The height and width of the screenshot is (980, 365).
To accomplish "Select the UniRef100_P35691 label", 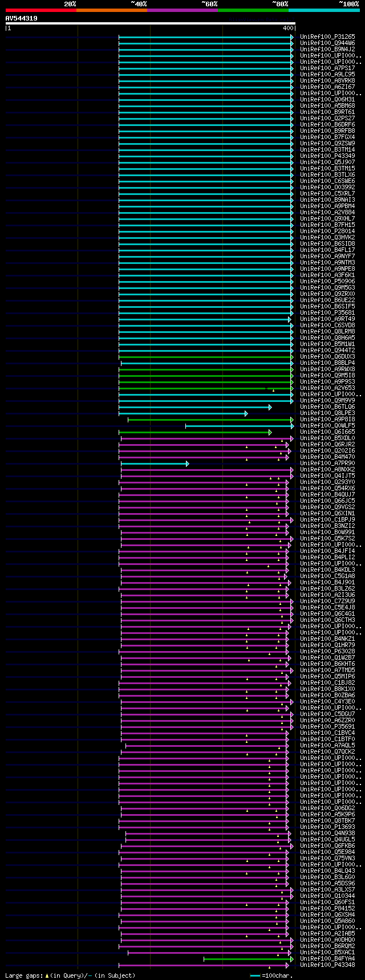I will click(327, 727).
